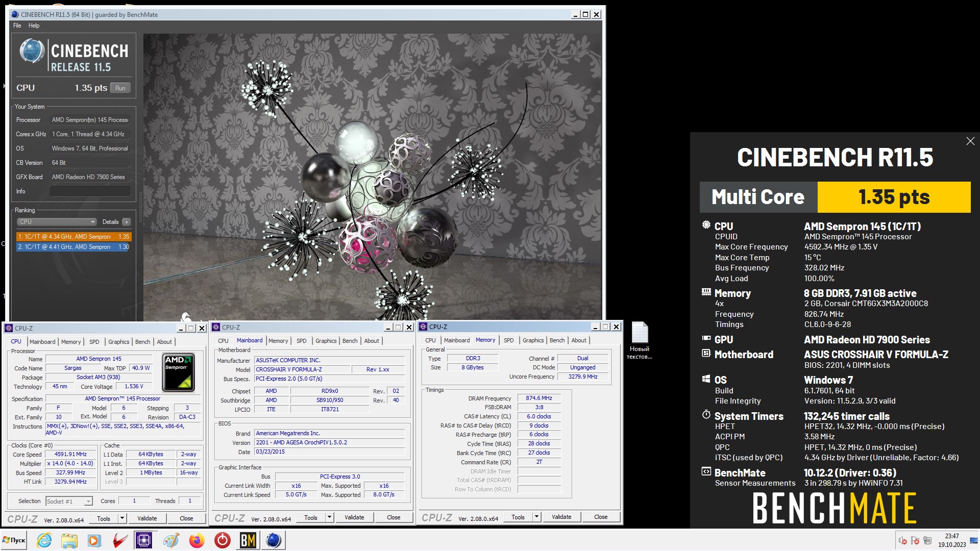Click the Windows OS icon in BenchMate panel
This screenshot has width=980, height=551.
[x=706, y=379]
